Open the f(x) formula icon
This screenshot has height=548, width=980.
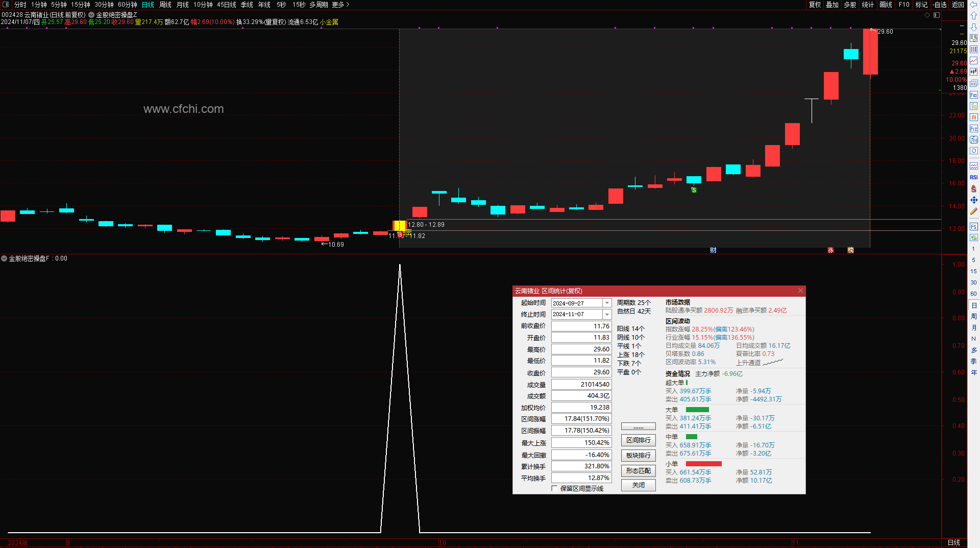tap(974, 140)
